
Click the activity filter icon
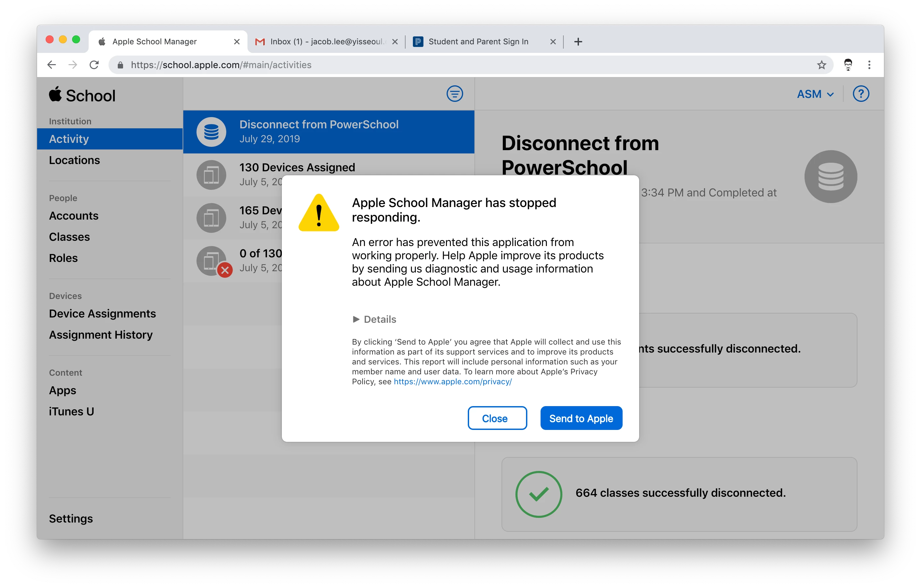coord(455,94)
